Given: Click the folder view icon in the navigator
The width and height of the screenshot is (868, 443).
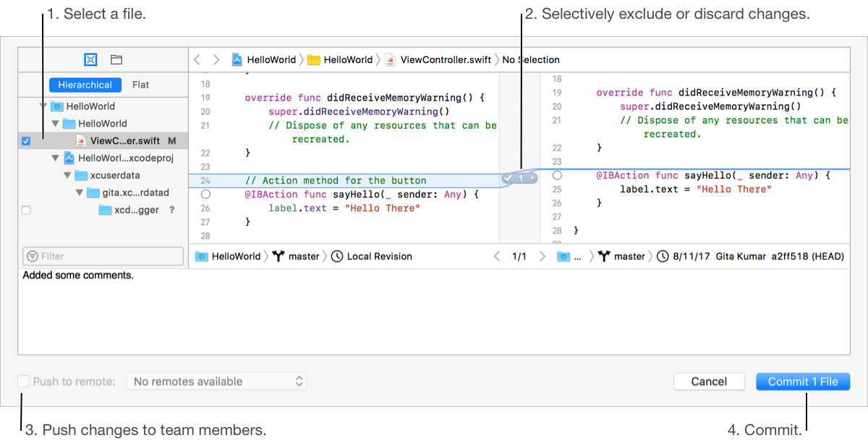Looking at the screenshot, I should (x=116, y=59).
